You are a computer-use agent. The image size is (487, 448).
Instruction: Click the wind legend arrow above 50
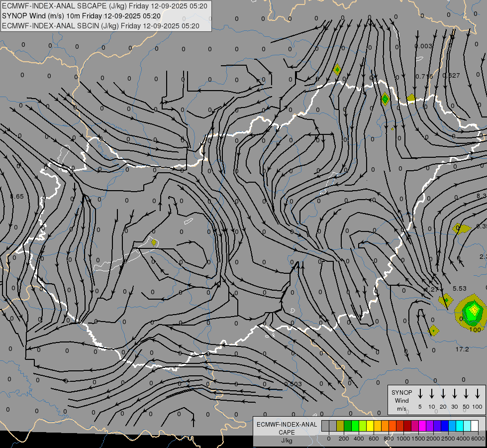(x=466, y=394)
